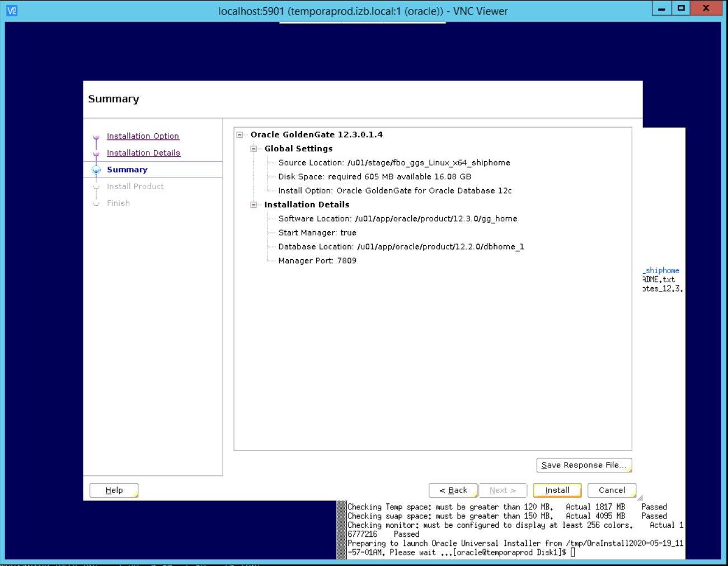Image resolution: width=728 pixels, height=566 pixels.
Task: Click the Installation Details step marker icon
Action: point(96,153)
